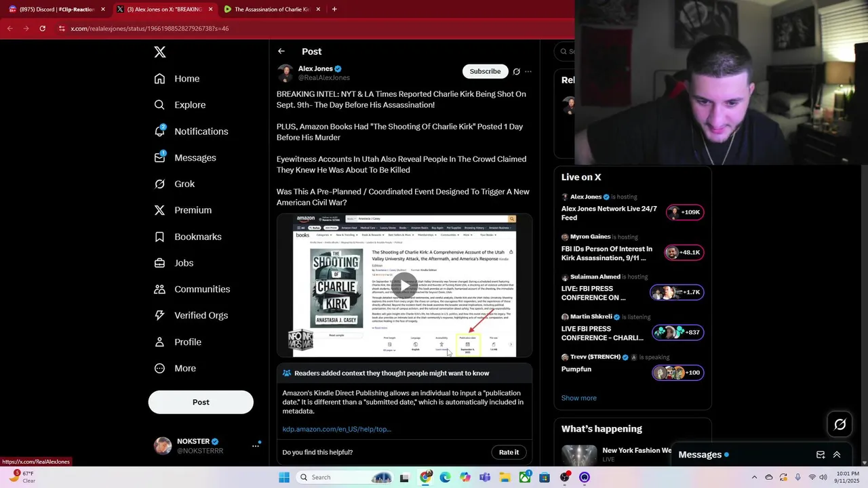Click the browser back arrow
Viewport: 868px width, 488px height.
[10, 28]
